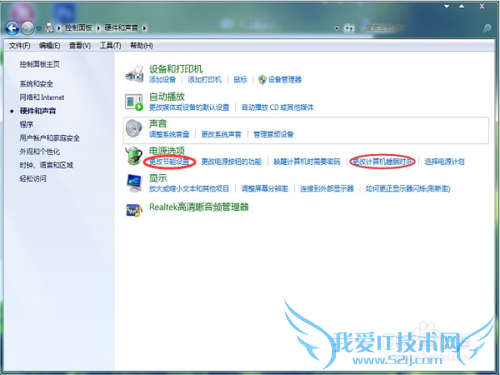Open the 查看(V) menu
Viewport: 500px width, 375px height.
[x=80, y=46]
